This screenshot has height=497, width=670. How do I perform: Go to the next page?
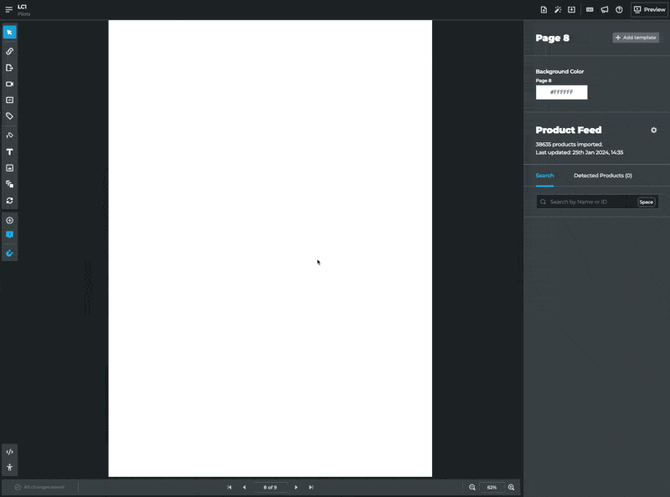pos(296,487)
